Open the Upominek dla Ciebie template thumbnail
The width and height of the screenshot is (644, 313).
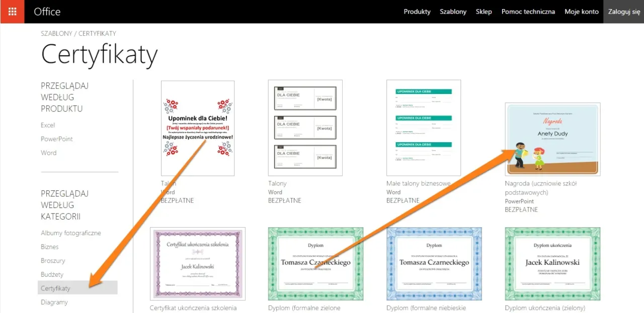click(x=198, y=128)
